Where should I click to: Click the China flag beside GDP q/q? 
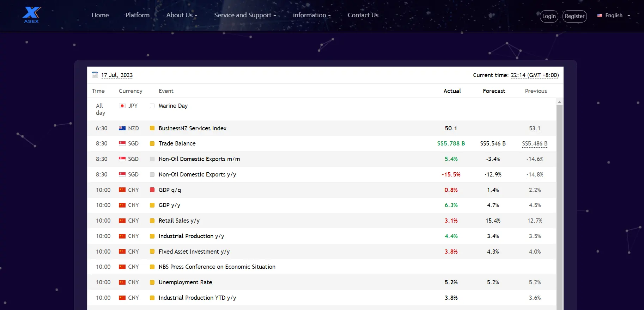tap(122, 190)
